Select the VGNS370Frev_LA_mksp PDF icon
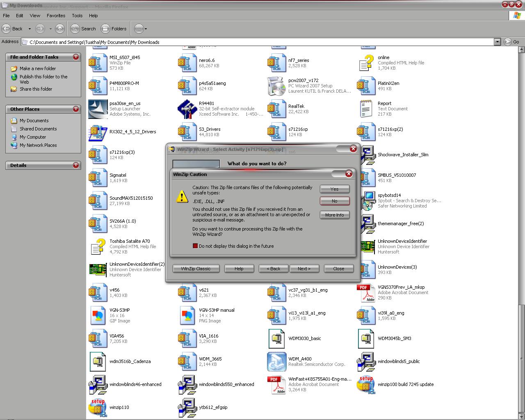Screen dimensions: 525x420 tap(366, 292)
